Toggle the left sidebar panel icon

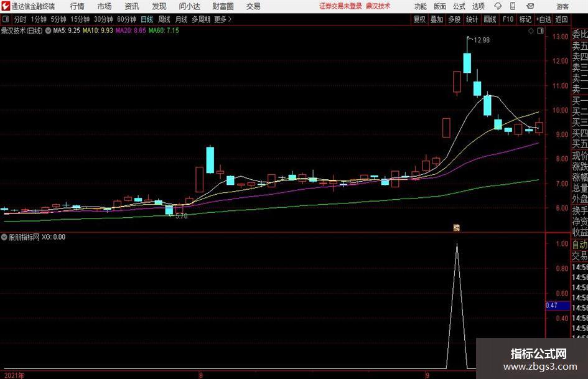(x=5, y=19)
